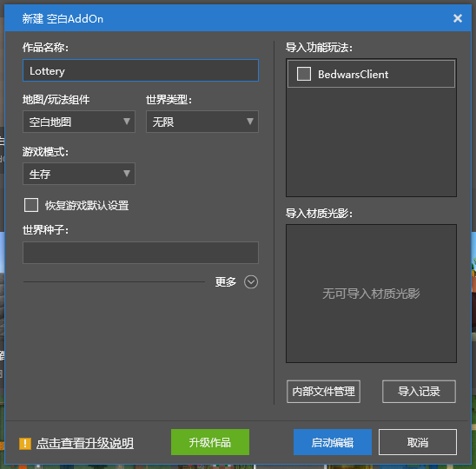Click the 升级作品 green button

pos(210,442)
